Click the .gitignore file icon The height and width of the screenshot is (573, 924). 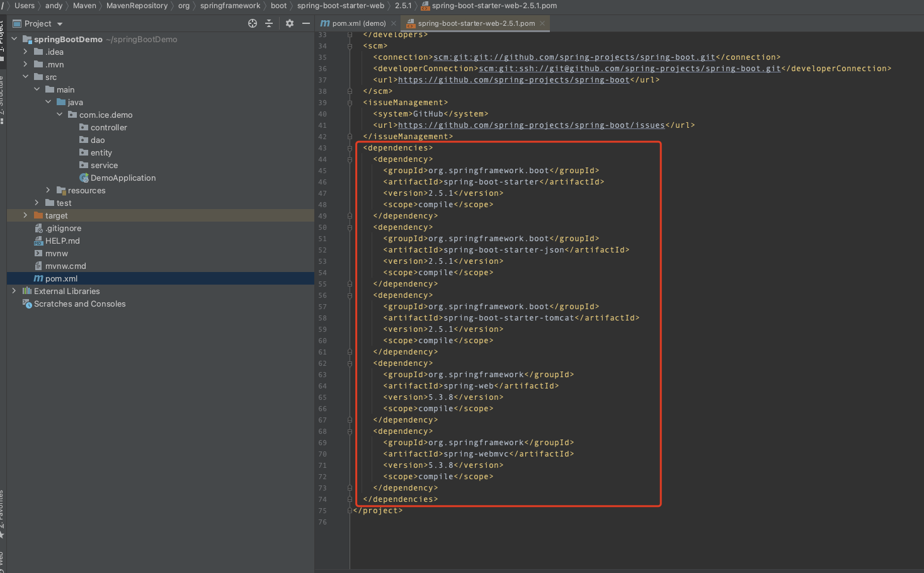pos(38,229)
